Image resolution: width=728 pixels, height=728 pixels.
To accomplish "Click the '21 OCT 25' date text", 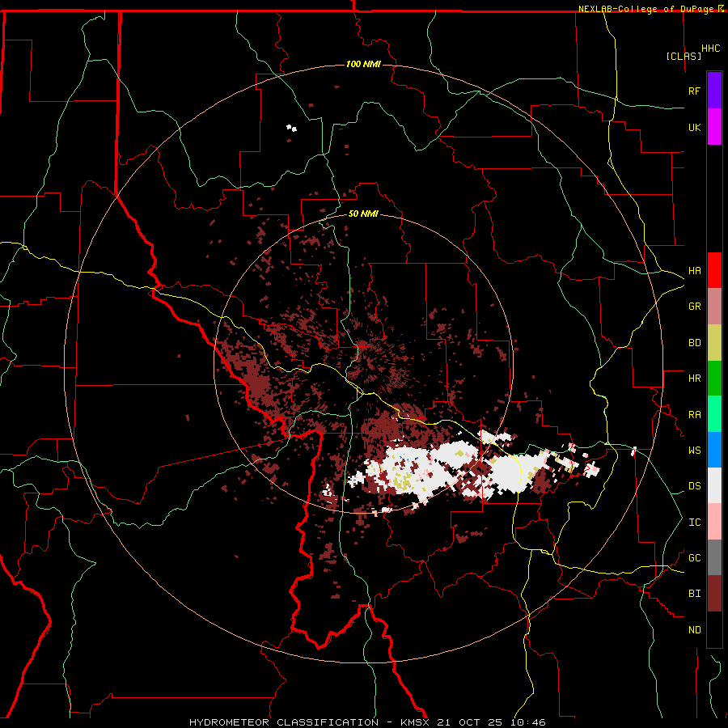I will 470,722.
